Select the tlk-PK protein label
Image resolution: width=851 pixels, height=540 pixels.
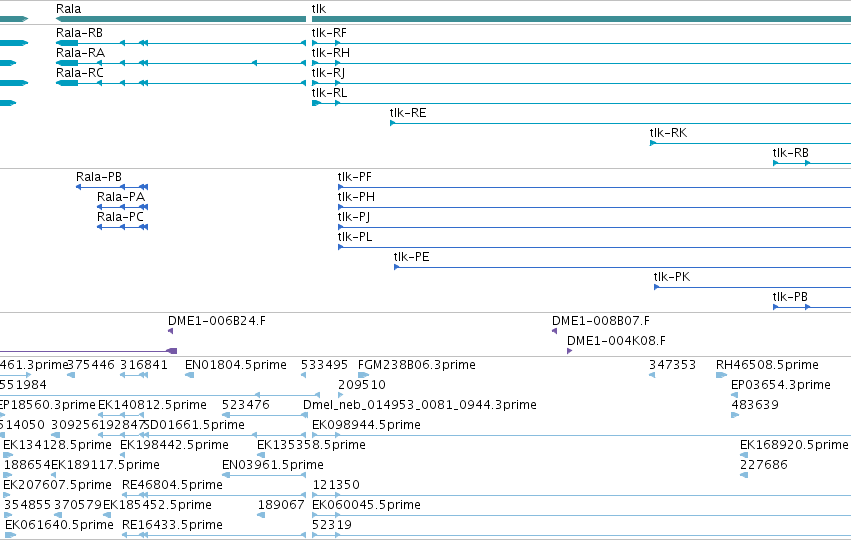tap(672, 277)
